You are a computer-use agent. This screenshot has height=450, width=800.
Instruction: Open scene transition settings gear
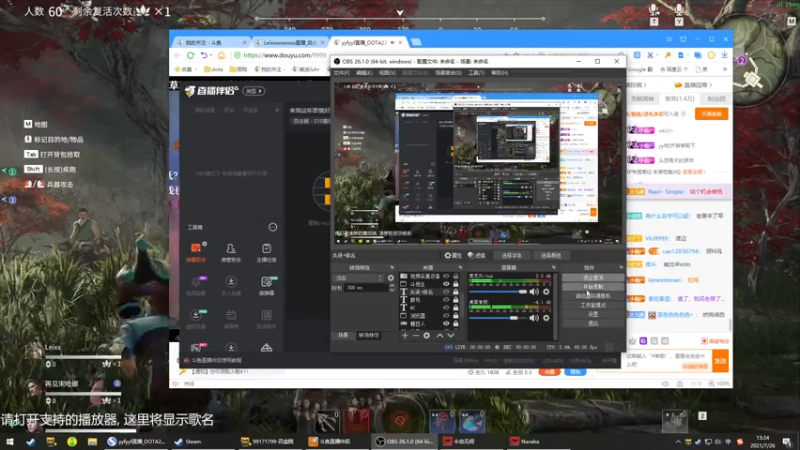click(391, 278)
